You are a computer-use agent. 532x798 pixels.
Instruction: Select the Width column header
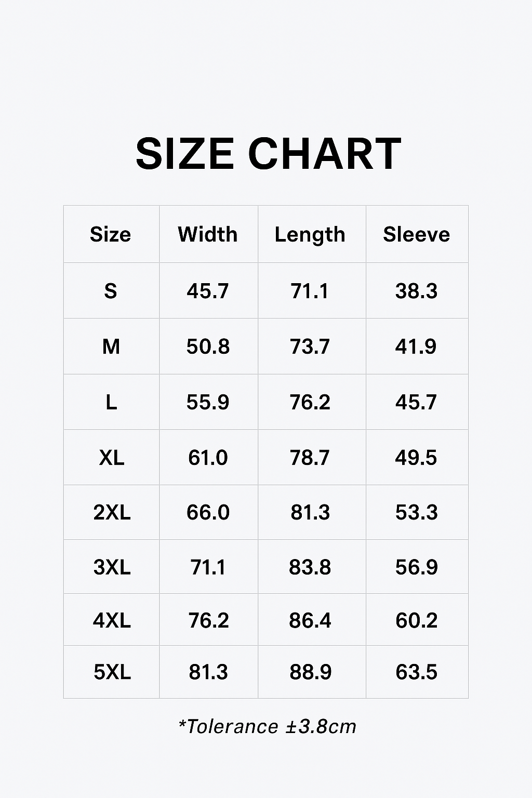point(208,234)
